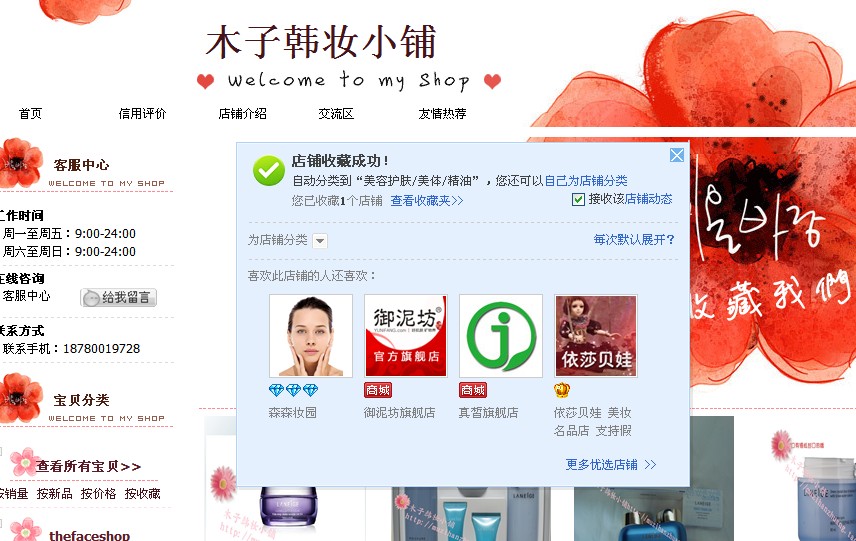Click the 给我留言 message button
Screen dimensions: 856x541
(118, 298)
